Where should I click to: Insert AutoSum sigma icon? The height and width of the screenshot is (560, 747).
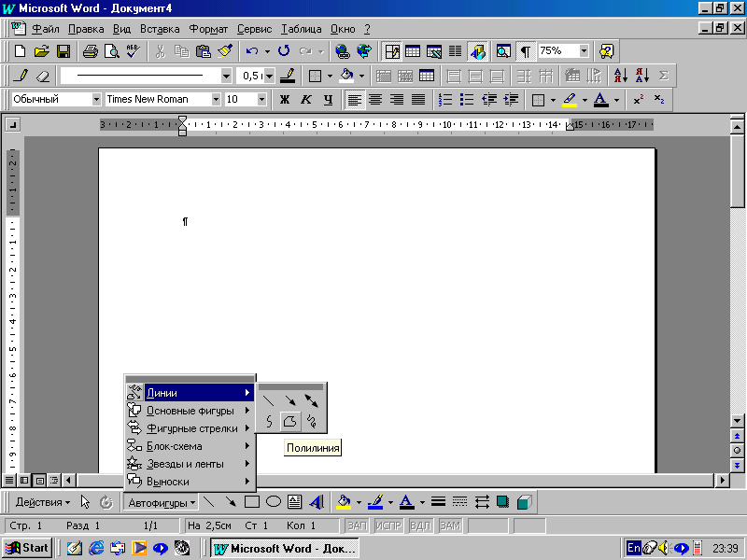pos(664,76)
